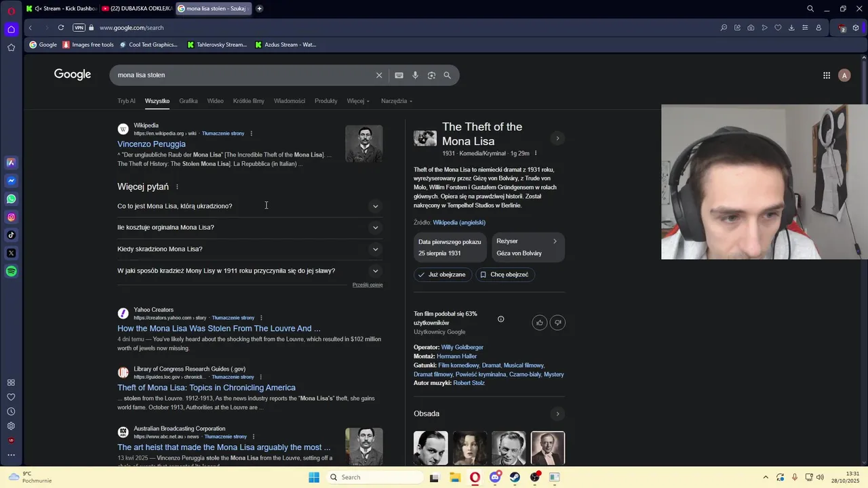Viewport: 868px width, 488px height.
Task: Open 'How the Mona Lisa Was Stolen From The Louvre' result
Action: [x=219, y=329]
